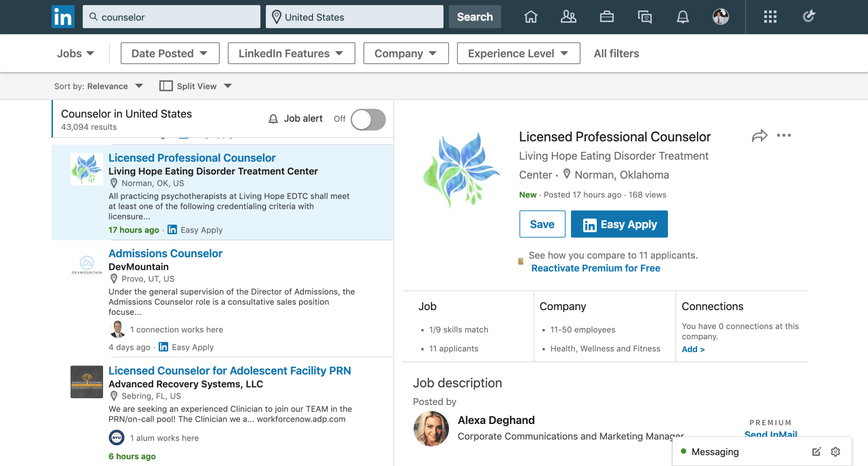Open Licensed Professional Counselor listing title
The width and height of the screenshot is (868, 466).
tap(192, 158)
